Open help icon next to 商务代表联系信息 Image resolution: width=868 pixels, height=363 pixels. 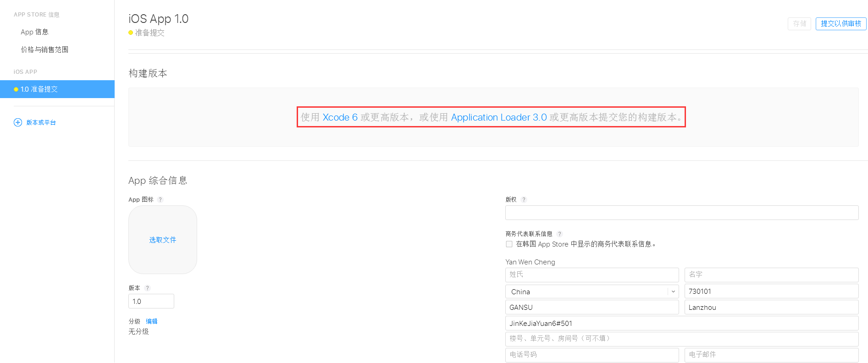click(x=559, y=234)
